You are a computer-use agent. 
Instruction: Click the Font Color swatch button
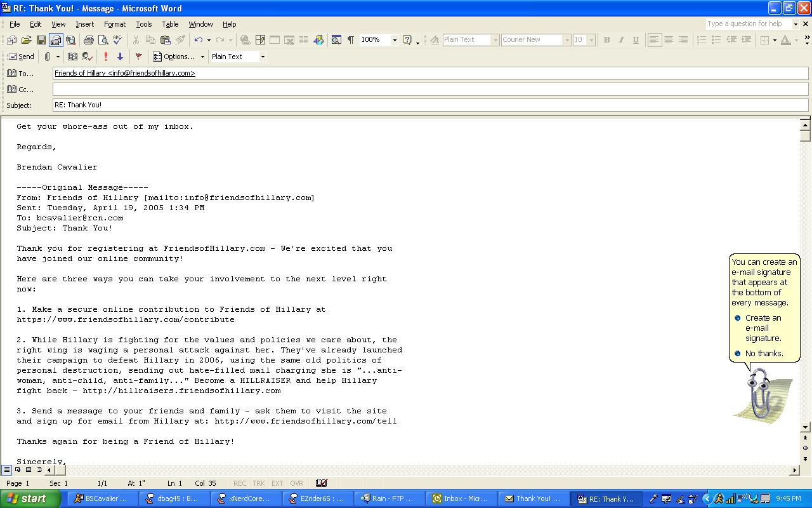[785, 40]
